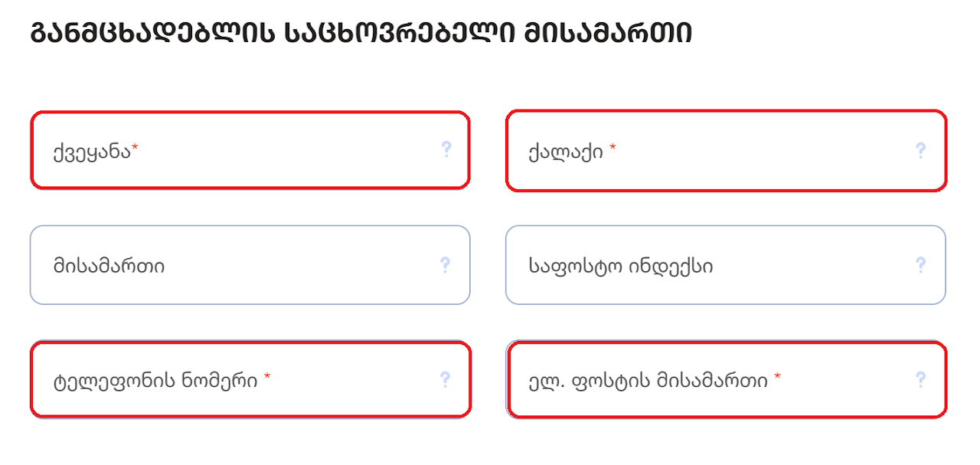The height and width of the screenshot is (465, 980).
Task: Select the ელ. ფოსტის მისამართი email field
Action: coord(727,380)
